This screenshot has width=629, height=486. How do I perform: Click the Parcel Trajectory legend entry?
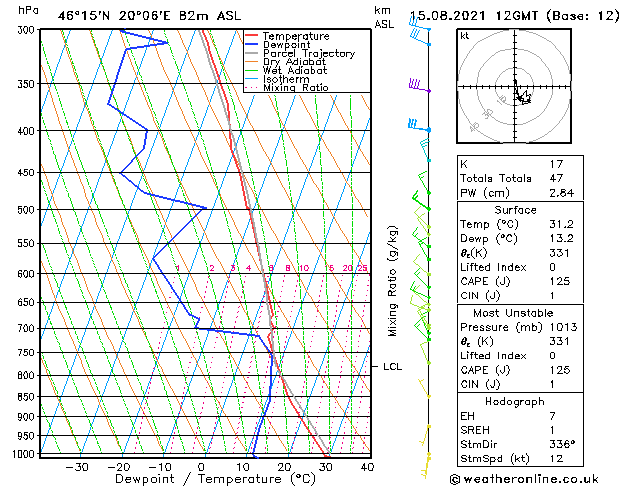tap(300, 53)
